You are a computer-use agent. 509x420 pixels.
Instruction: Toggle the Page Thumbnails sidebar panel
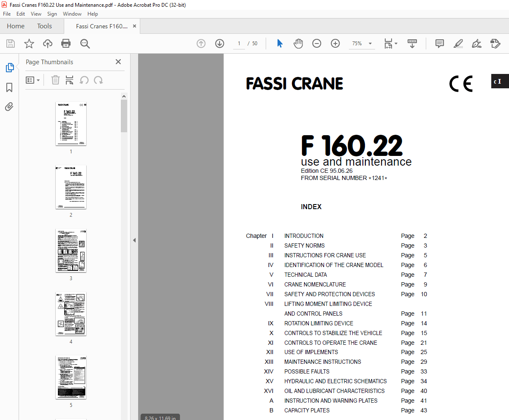coord(9,67)
